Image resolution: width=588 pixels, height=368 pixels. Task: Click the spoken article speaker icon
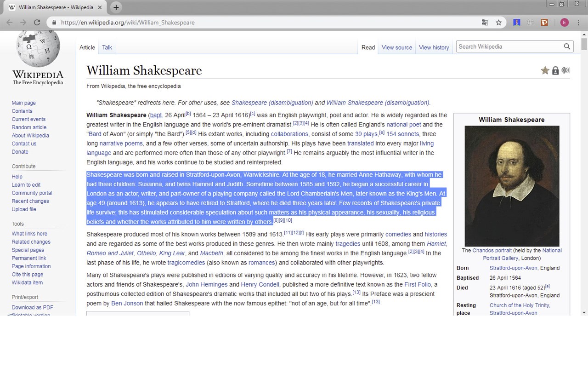(x=566, y=70)
